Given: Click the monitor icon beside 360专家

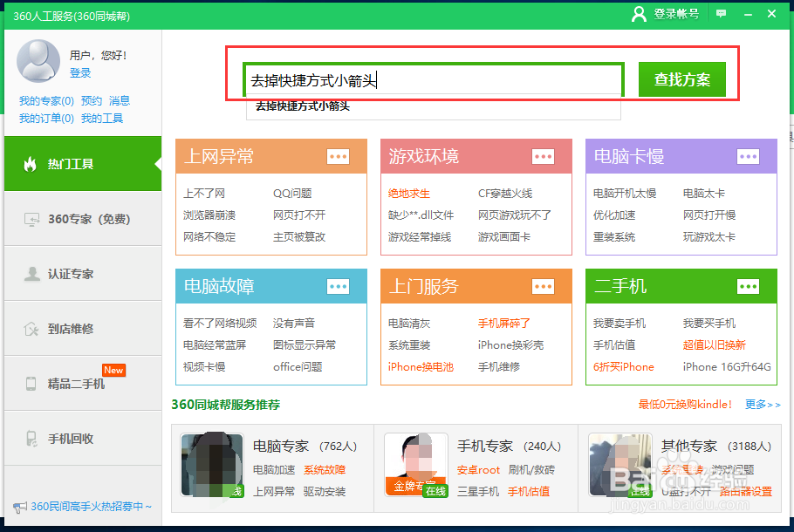Looking at the screenshot, I should click(31, 219).
